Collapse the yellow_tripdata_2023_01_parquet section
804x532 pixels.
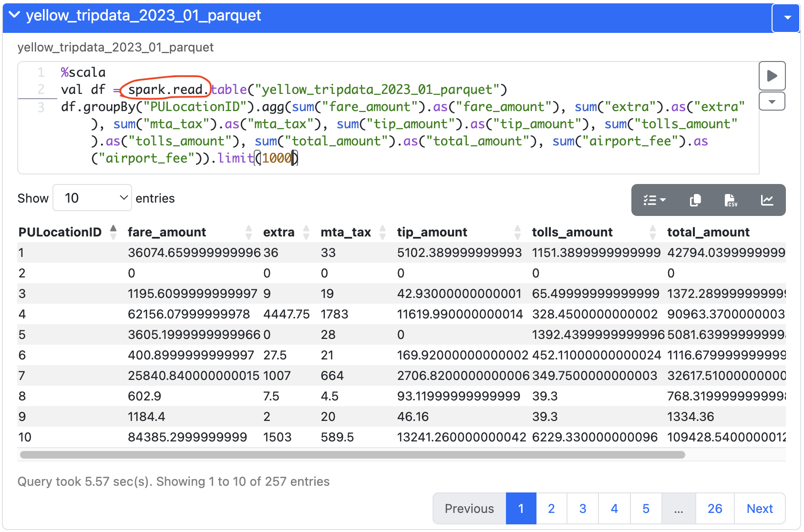pyautogui.click(x=15, y=15)
